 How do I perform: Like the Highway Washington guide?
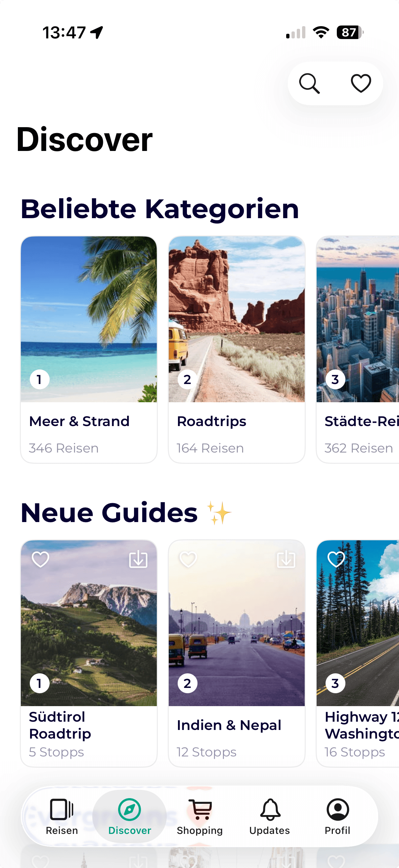[336, 559]
